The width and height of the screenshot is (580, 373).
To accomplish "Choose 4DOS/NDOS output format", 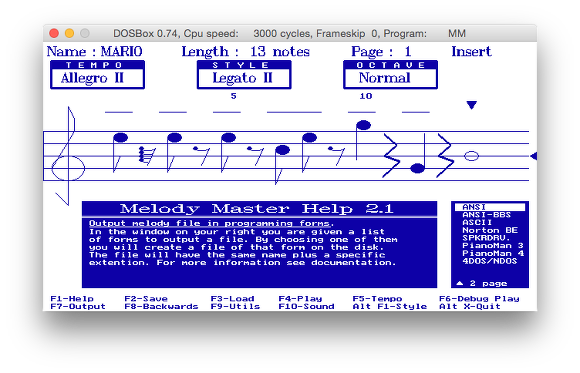I will pos(489,261).
